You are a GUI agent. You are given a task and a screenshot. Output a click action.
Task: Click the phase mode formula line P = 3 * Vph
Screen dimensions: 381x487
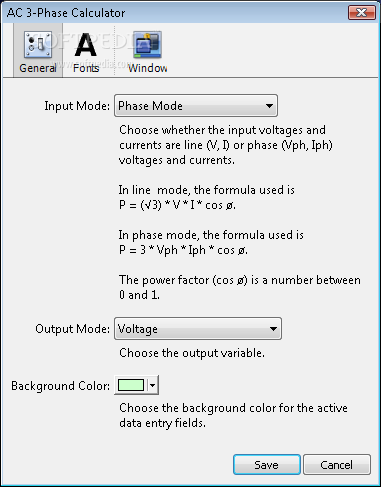[183, 250]
